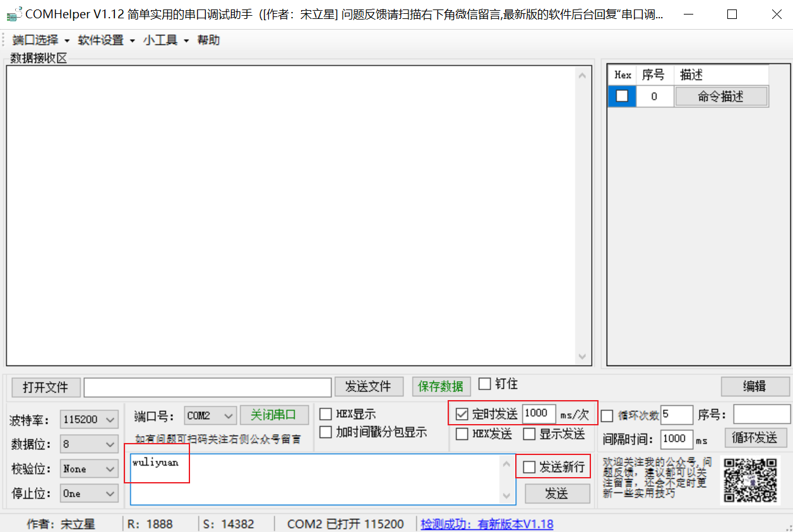The image size is (793, 532).
Task: Open the 端口选择 menu
Action: click(x=34, y=40)
